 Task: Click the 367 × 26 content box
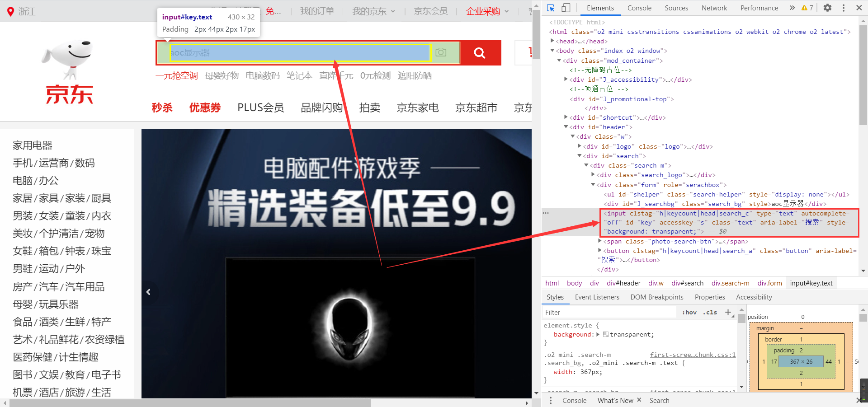coord(801,361)
